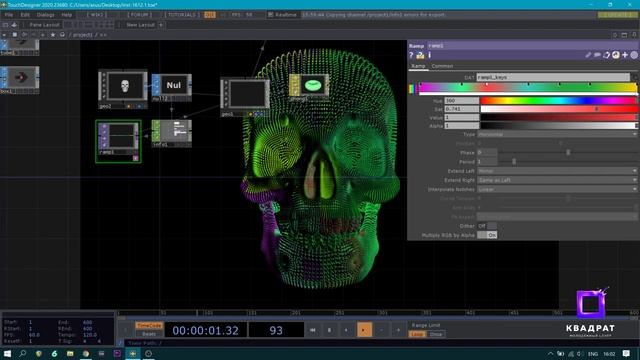Step one frame forward with plus button
The height and width of the screenshot is (360, 640).
point(398,330)
